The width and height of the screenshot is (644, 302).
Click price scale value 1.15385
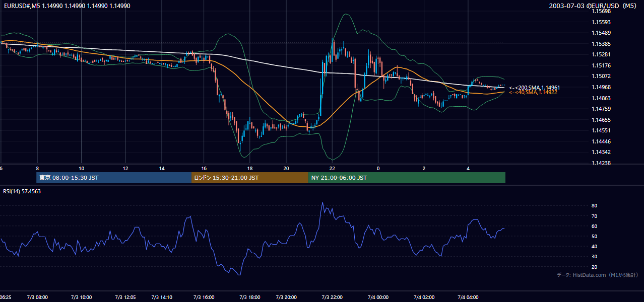tap(601, 44)
